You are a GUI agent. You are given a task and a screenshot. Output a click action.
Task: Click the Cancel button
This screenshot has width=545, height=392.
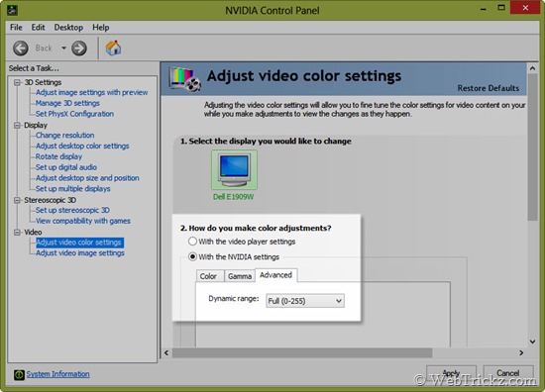click(x=507, y=373)
